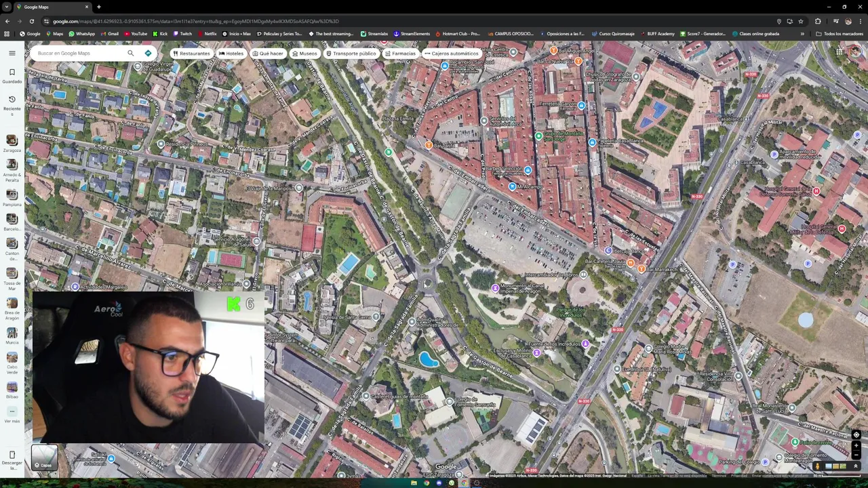Click the location pin icon in address bar

pyautogui.click(x=779, y=21)
